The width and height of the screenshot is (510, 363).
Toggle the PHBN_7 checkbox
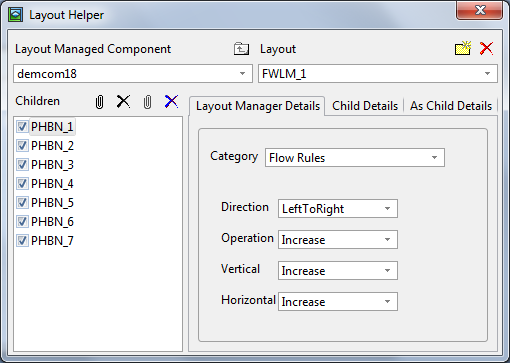click(22, 241)
